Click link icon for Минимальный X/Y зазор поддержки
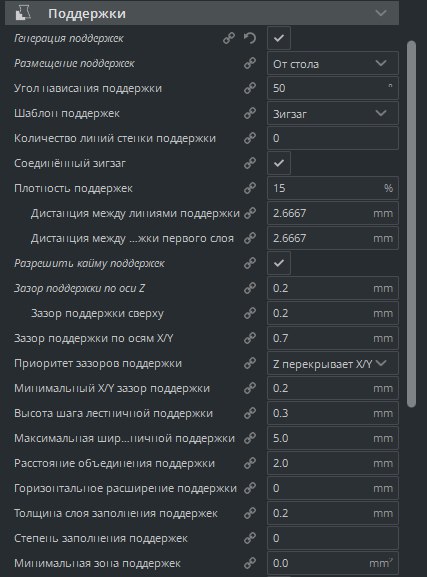Image resolution: width=427 pixels, height=577 pixels. pos(250,389)
